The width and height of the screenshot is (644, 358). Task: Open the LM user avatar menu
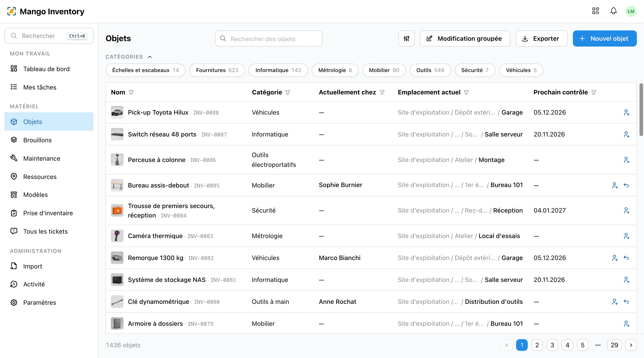click(631, 11)
